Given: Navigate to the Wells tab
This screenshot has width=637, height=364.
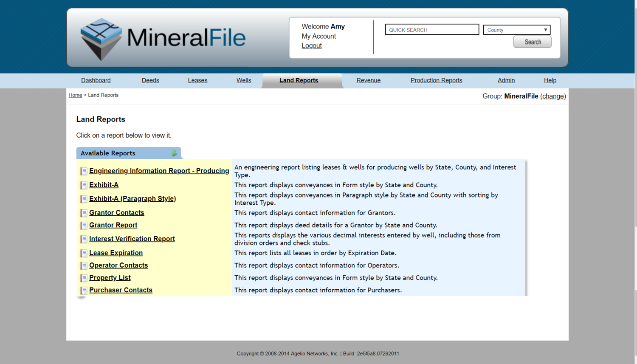Looking at the screenshot, I should pyautogui.click(x=244, y=80).
